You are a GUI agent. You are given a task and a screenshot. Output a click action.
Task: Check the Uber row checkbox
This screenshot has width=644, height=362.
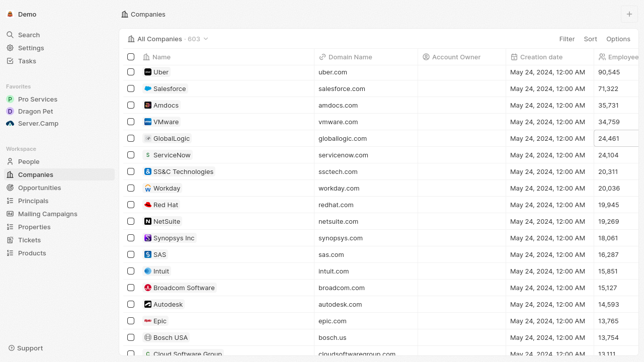pos(131,72)
